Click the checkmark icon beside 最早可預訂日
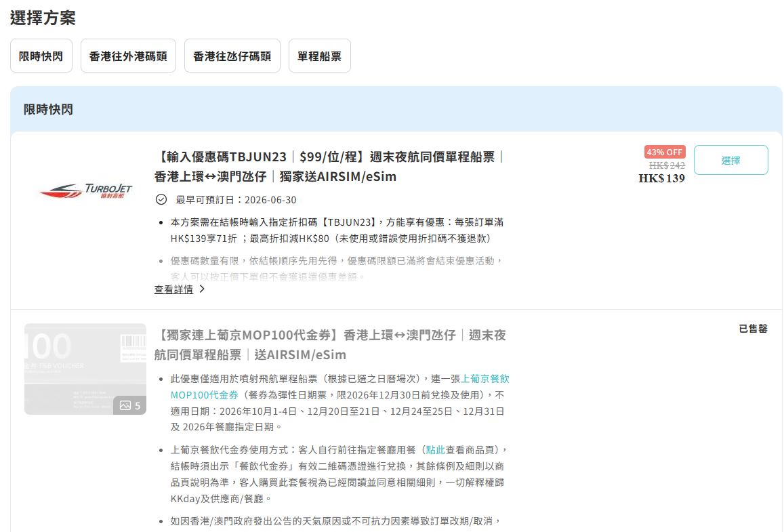This screenshot has height=532, width=784. tap(161, 199)
